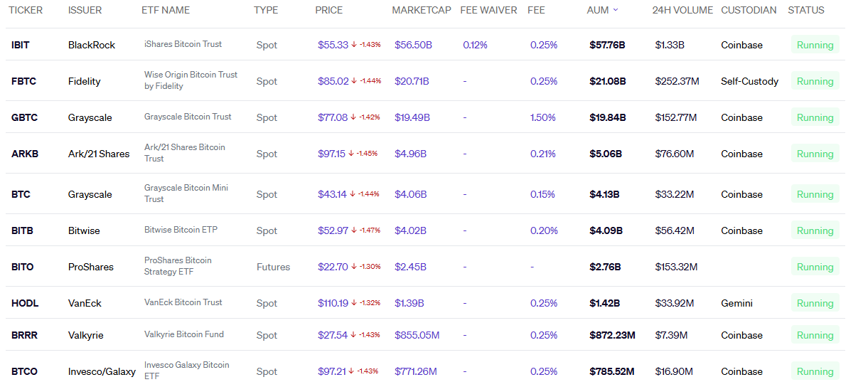Click the BlackRock issuer name
The height and width of the screenshot is (382, 868).
pos(92,45)
